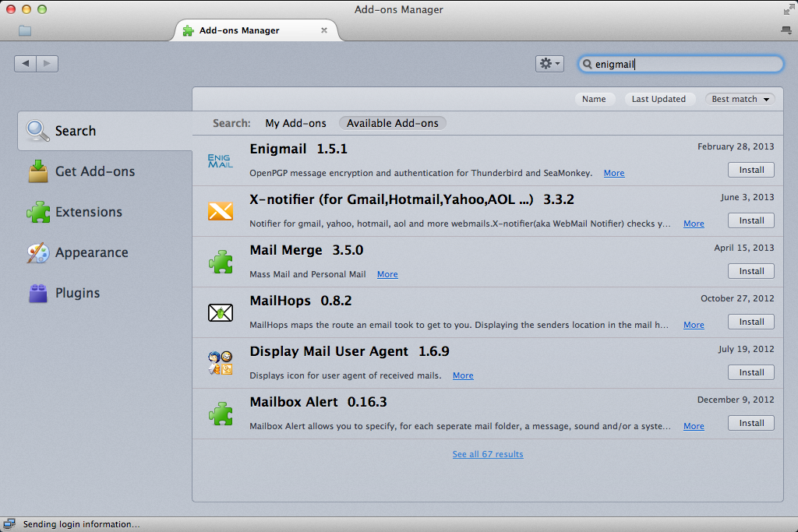
Task: Open the Plugins category
Action: 105,294
